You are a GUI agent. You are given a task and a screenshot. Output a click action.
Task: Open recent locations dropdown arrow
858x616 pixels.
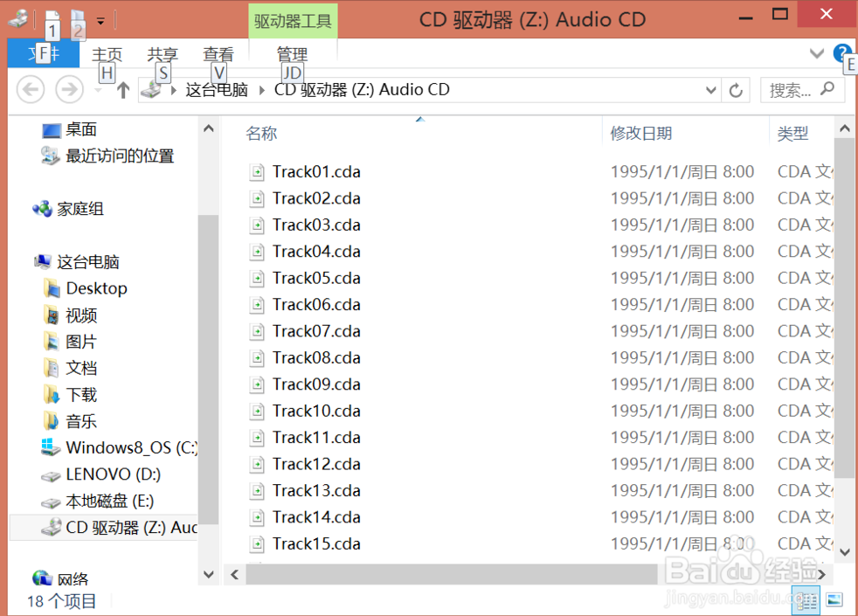[98, 90]
